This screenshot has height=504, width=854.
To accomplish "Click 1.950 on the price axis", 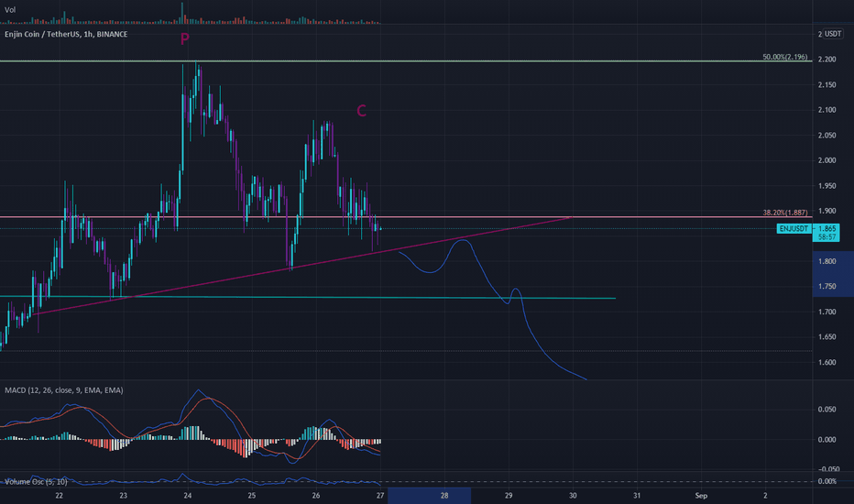I will pyautogui.click(x=827, y=186).
